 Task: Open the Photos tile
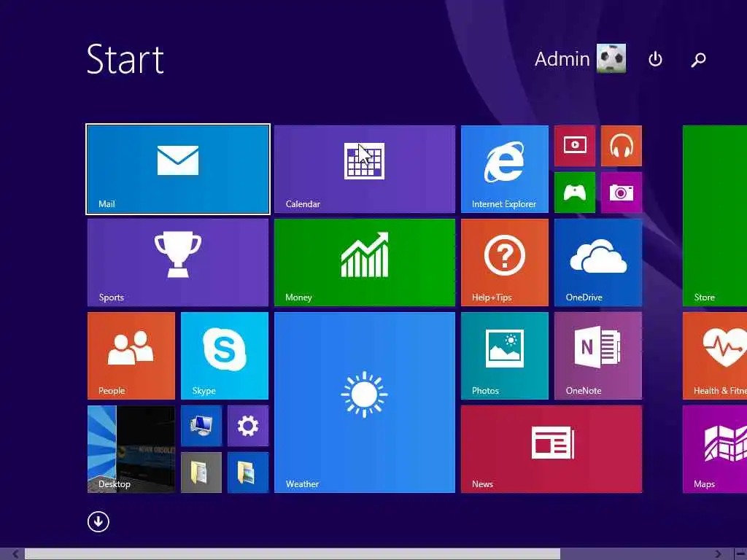[x=505, y=356]
